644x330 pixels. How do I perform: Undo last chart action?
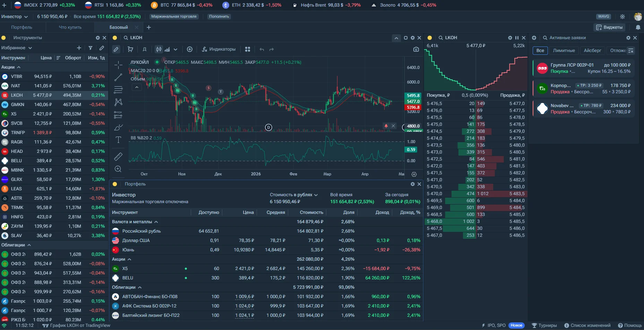pos(262,49)
